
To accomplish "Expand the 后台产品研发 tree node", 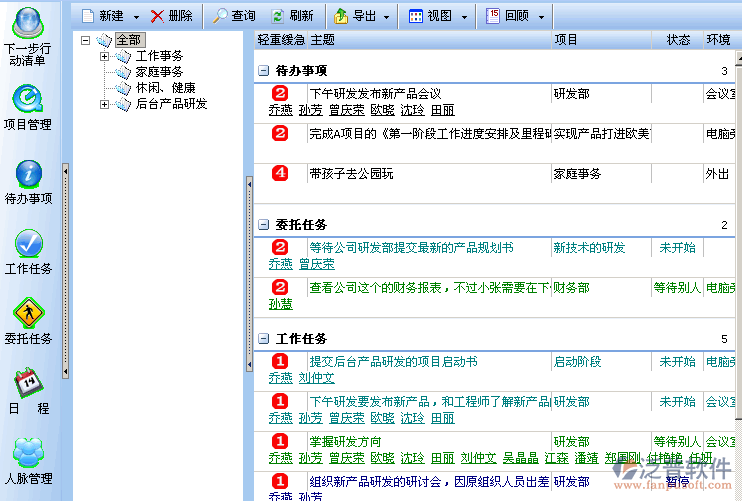I will [x=104, y=104].
